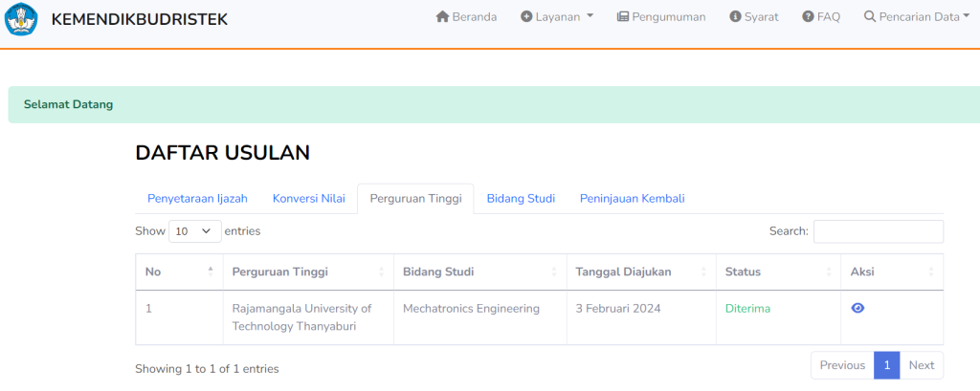Expand the Layanan dropdown menu
The height and width of the screenshot is (391, 980).
point(557,17)
